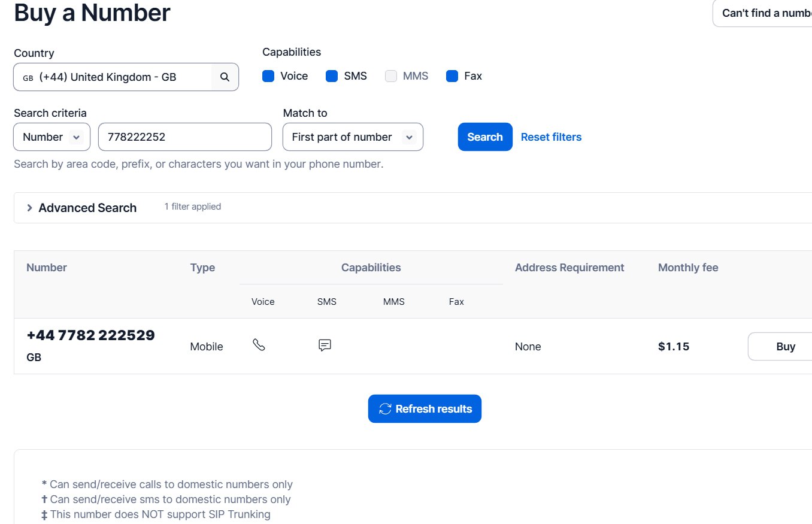The height and width of the screenshot is (524, 812).
Task: Click the country search magnifier icon
Action: (x=225, y=77)
